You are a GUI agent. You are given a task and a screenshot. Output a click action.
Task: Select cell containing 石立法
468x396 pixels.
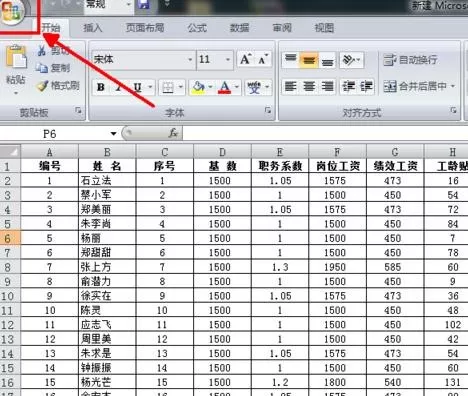107,181
